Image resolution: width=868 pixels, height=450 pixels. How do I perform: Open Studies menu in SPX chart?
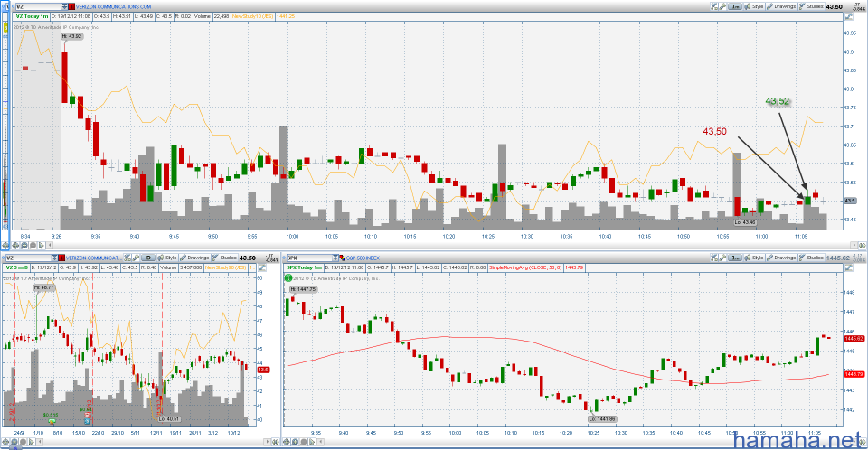point(812,258)
